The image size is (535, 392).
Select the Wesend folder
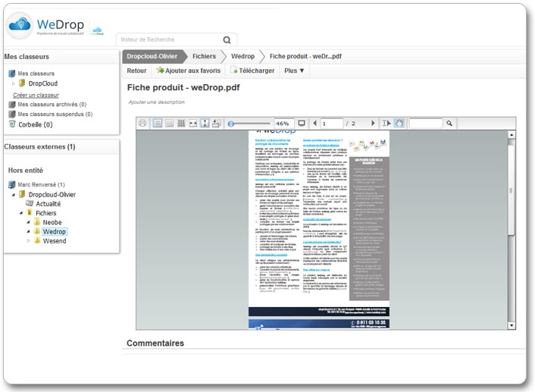point(55,240)
